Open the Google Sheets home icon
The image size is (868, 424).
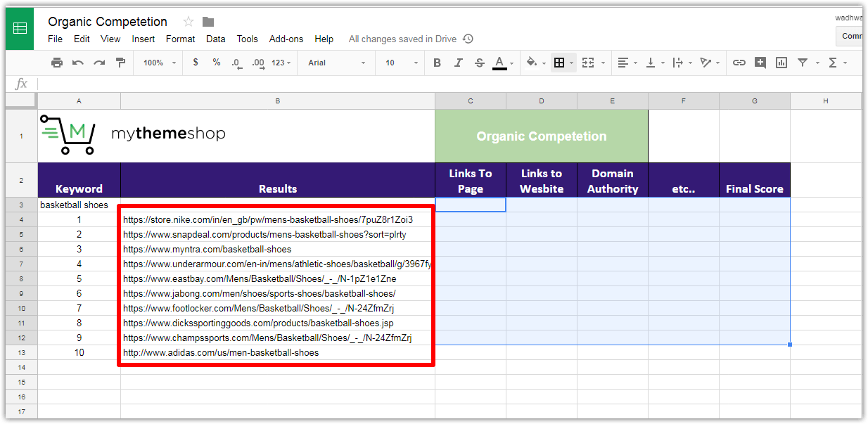[x=20, y=28]
